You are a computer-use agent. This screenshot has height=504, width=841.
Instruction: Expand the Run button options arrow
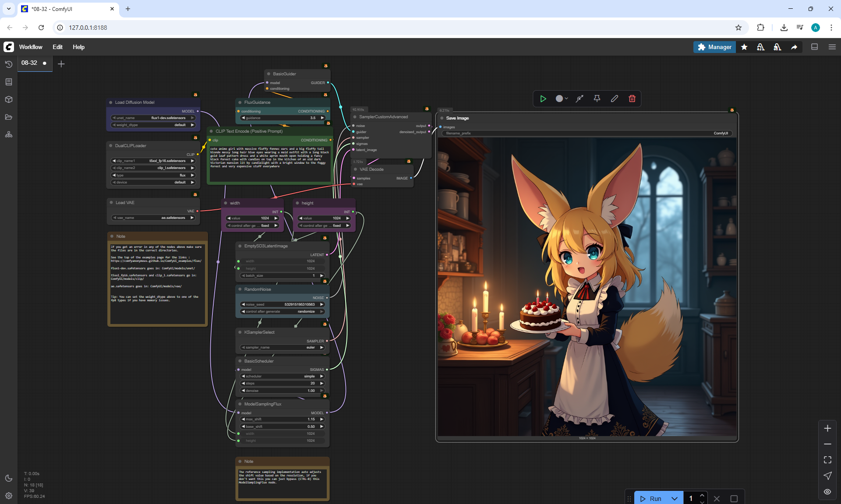pyautogui.click(x=674, y=498)
